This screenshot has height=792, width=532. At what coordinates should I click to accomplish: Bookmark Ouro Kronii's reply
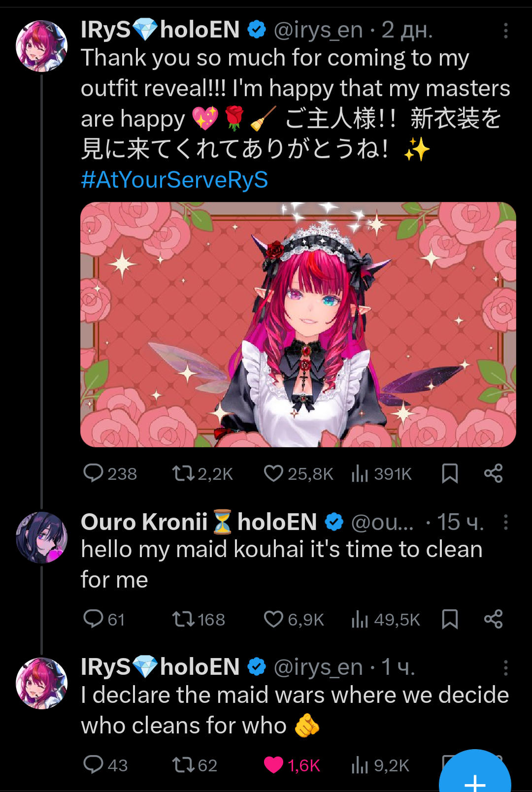tap(450, 619)
